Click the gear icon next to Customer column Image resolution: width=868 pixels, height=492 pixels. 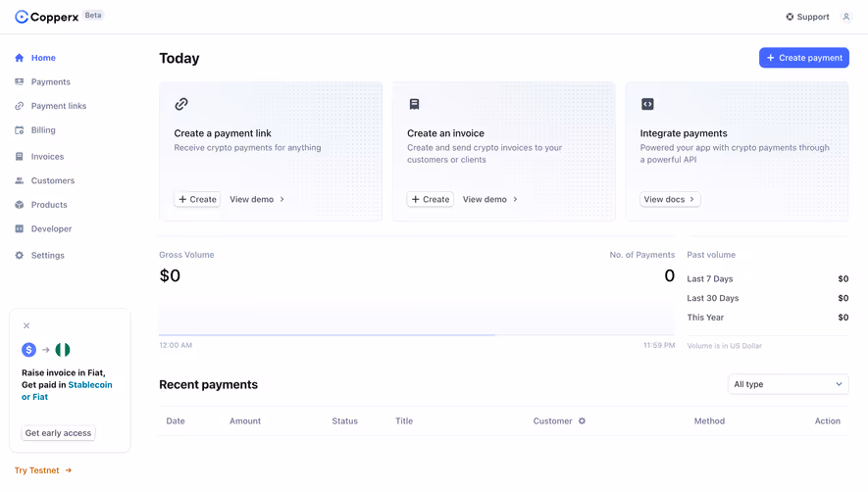click(582, 421)
